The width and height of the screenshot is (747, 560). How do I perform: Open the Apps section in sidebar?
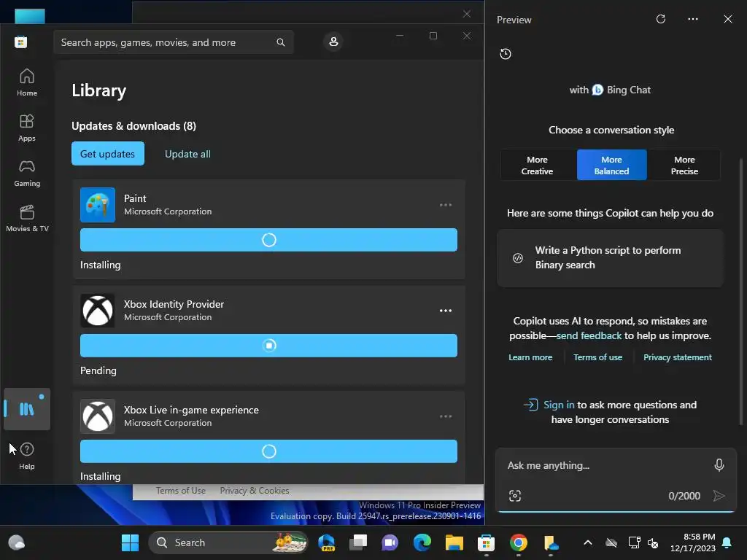click(27, 128)
